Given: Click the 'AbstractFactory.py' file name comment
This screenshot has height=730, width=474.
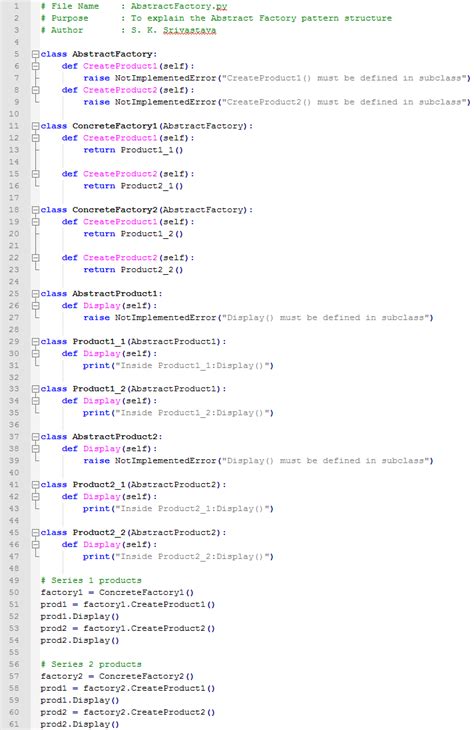Looking at the screenshot, I should point(179,7).
